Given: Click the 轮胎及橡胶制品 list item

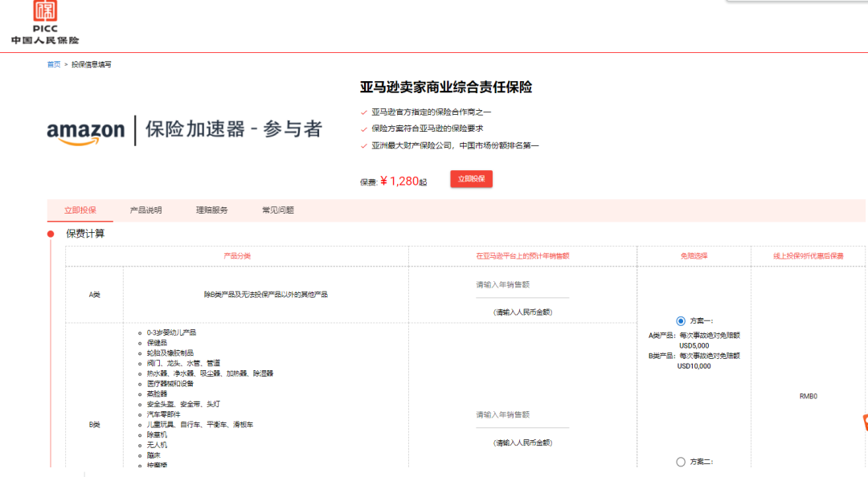Looking at the screenshot, I should [170, 353].
